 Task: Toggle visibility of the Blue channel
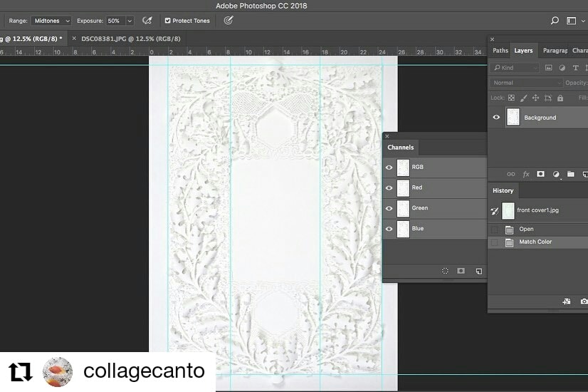pyautogui.click(x=389, y=229)
